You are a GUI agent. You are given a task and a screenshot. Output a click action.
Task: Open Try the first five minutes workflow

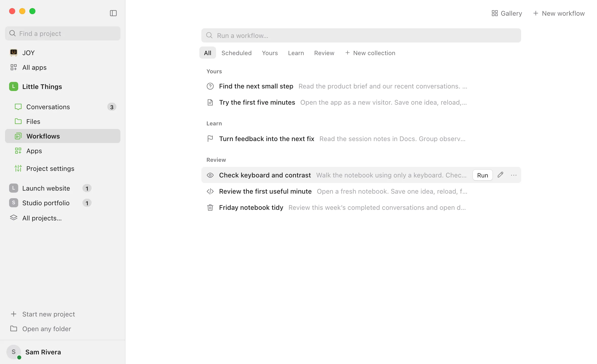pyautogui.click(x=361, y=102)
